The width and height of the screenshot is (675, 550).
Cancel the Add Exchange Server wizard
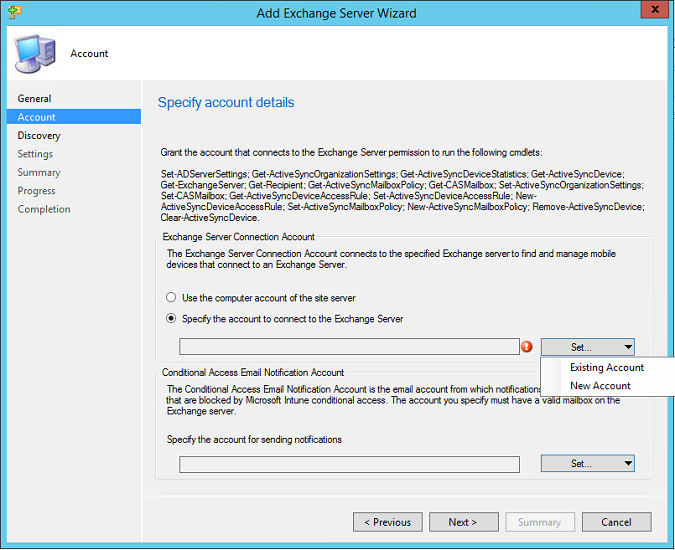point(616,522)
